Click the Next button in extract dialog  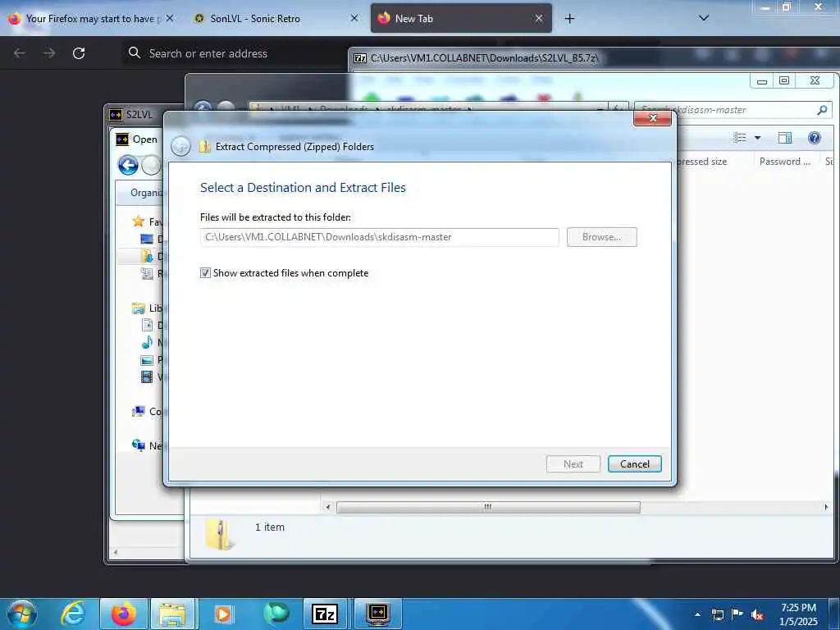coord(573,464)
